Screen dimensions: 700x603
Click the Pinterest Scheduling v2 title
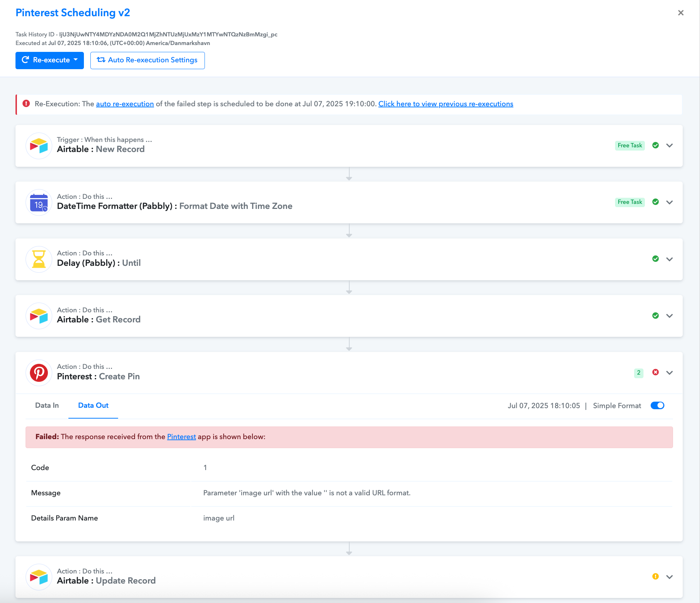(x=73, y=13)
